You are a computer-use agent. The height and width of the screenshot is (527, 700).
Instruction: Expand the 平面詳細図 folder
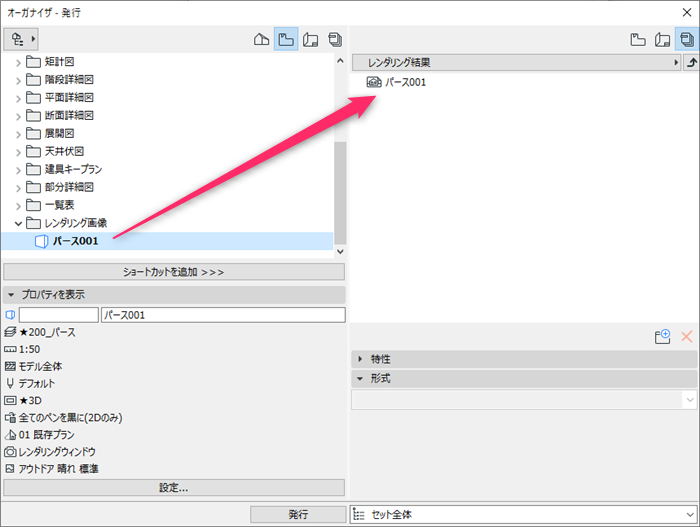[x=18, y=98]
